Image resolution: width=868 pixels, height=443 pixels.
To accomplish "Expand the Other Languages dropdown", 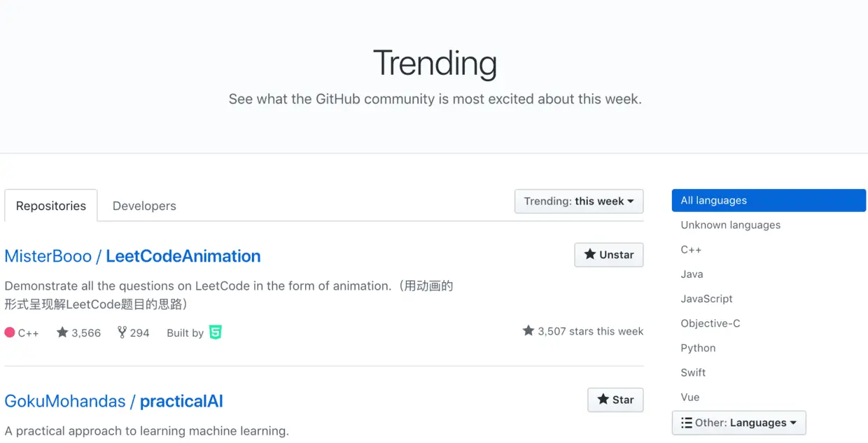I will [x=739, y=423].
